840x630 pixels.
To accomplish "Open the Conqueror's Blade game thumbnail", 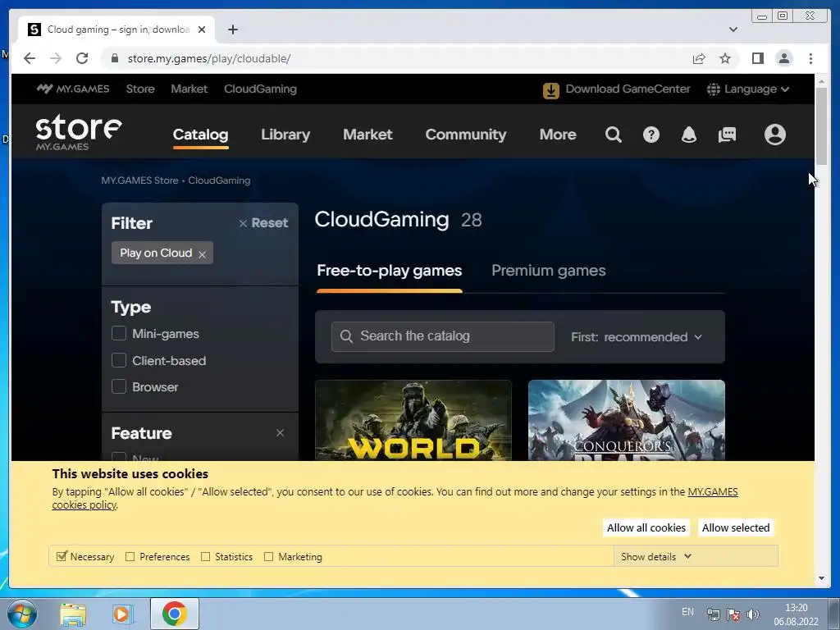I will click(x=626, y=420).
